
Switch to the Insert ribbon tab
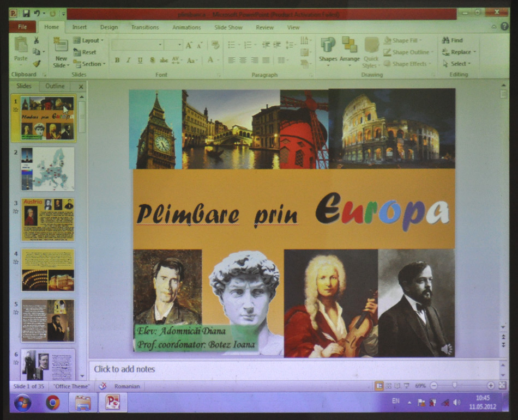pos(79,27)
